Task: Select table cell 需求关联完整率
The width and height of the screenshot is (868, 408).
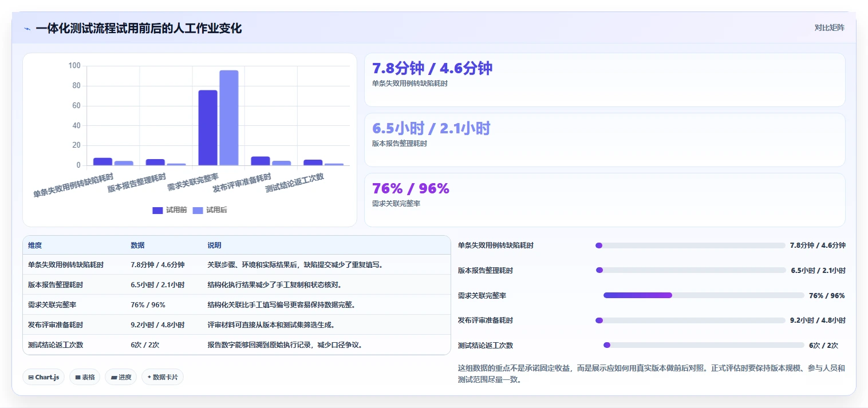Action: coord(52,304)
